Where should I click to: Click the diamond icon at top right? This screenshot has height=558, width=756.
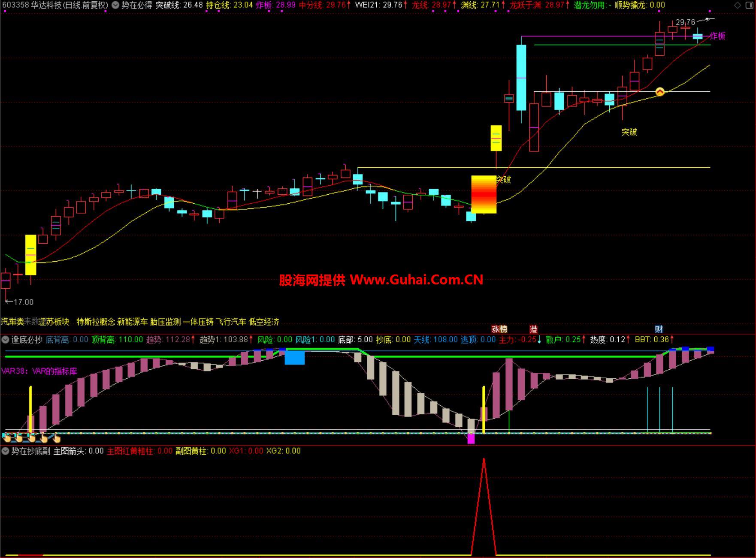tap(737, 5)
